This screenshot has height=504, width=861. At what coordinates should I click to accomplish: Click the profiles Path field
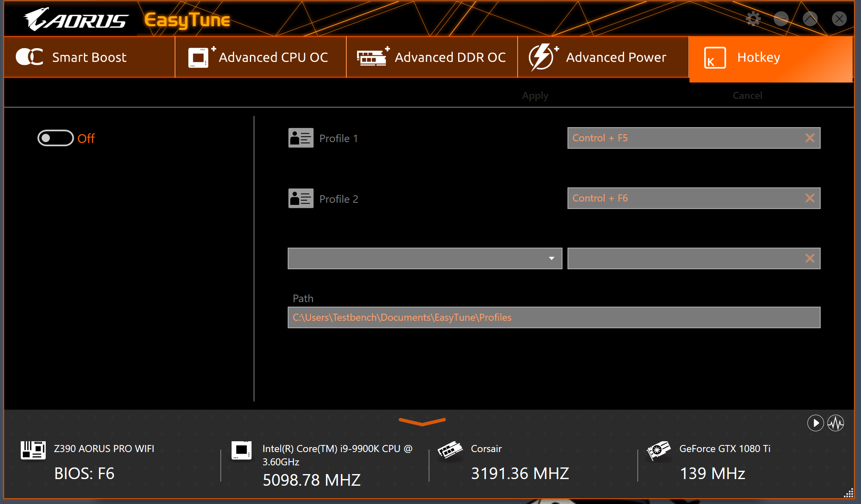(x=554, y=317)
